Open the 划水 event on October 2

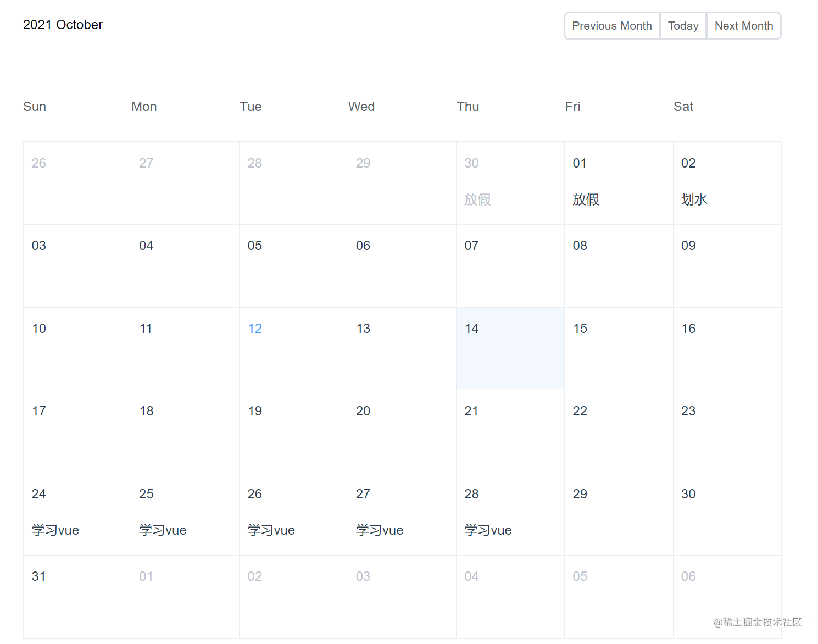pyautogui.click(x=694, y=199)
